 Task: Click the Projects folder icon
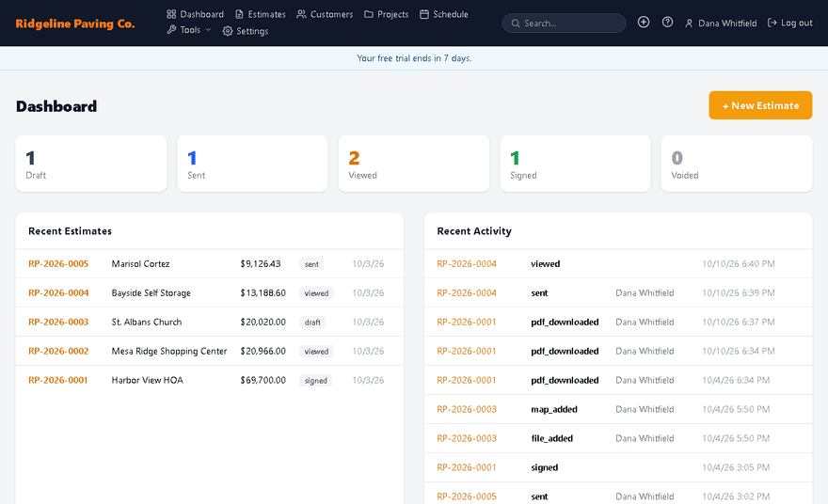tap(369, 14)
